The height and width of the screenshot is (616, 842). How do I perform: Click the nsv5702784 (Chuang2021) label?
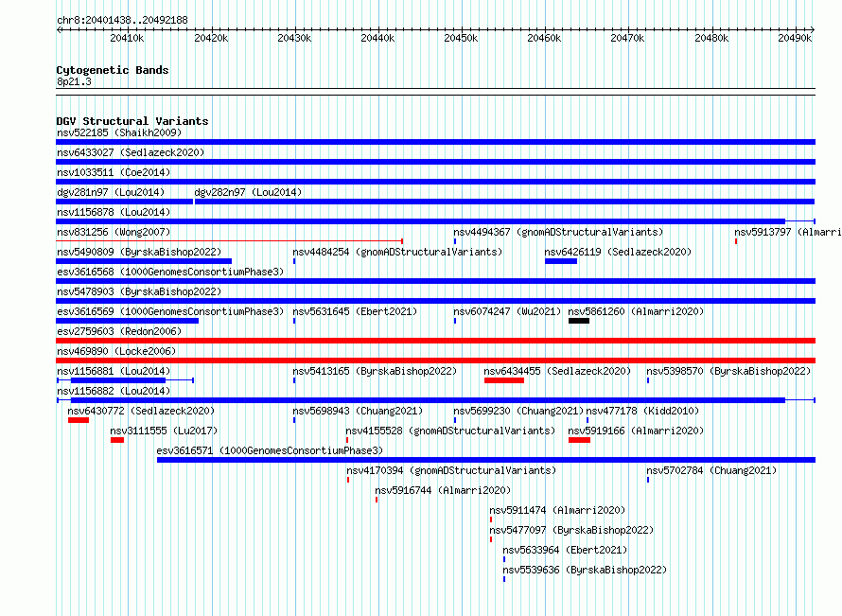point(711,470)
